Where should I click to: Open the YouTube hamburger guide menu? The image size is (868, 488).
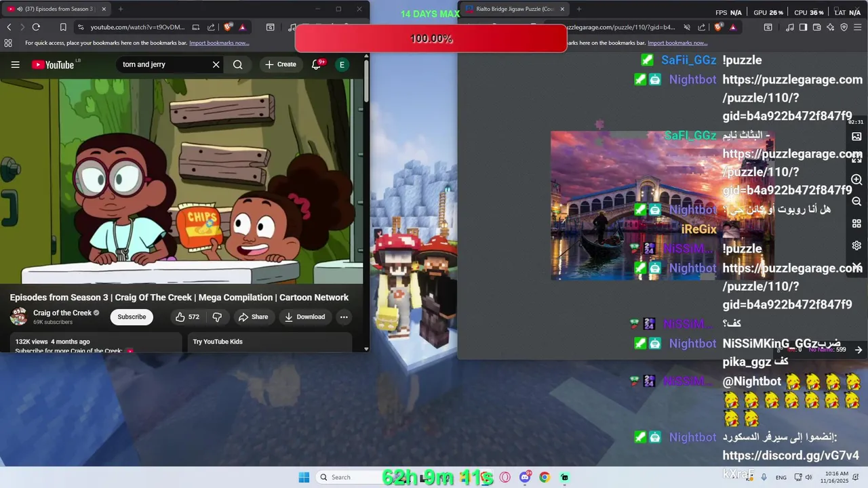coord(15,64)
